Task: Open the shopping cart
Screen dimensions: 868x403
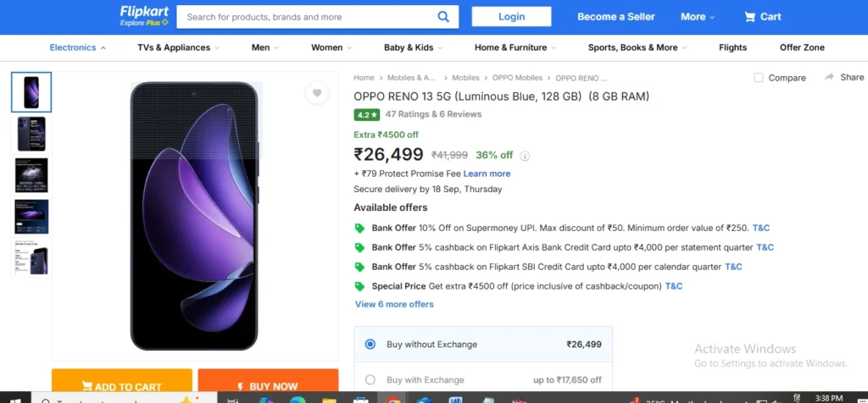Action: tap(762, 16)
